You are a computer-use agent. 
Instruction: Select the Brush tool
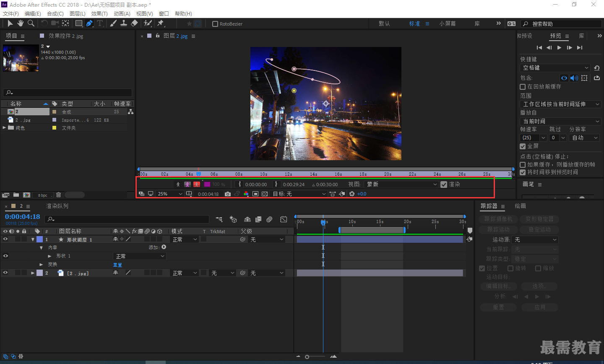(113, 23)
